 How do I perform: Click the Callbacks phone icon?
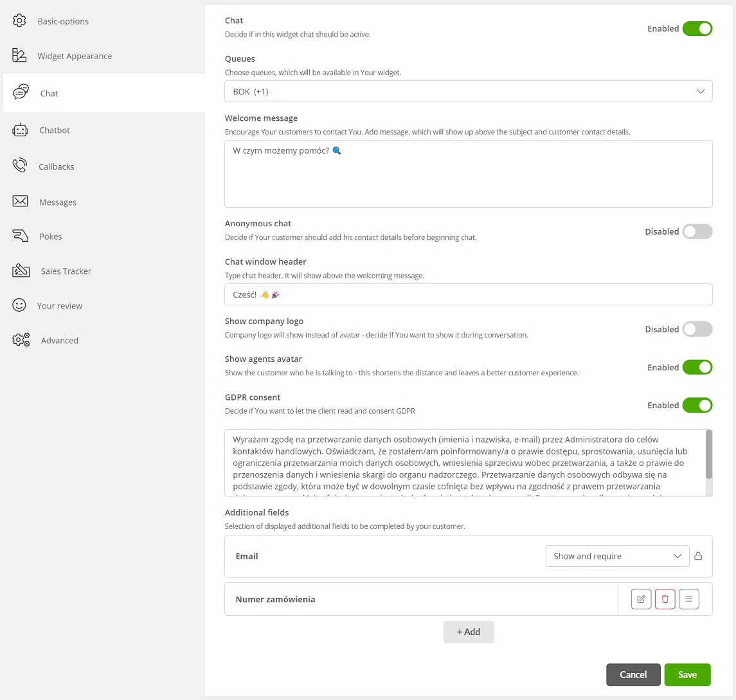tap(20, 166)
